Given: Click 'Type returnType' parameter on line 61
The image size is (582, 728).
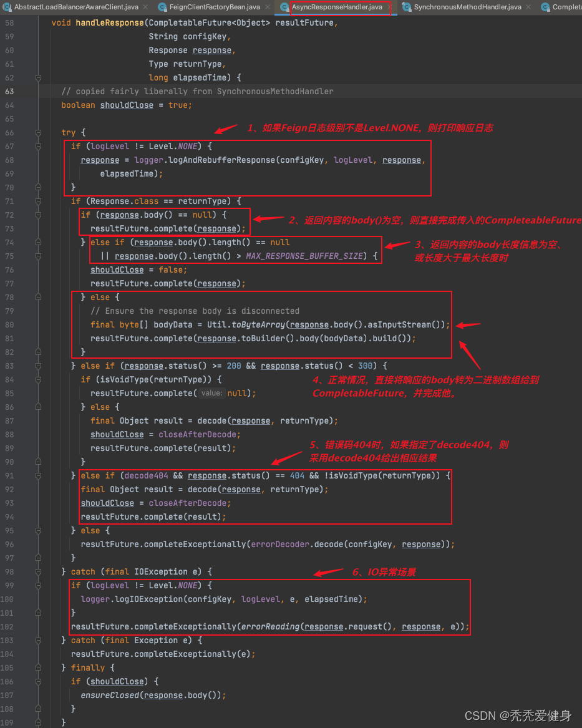Looking at the screenshot, I should pos(185,64).
